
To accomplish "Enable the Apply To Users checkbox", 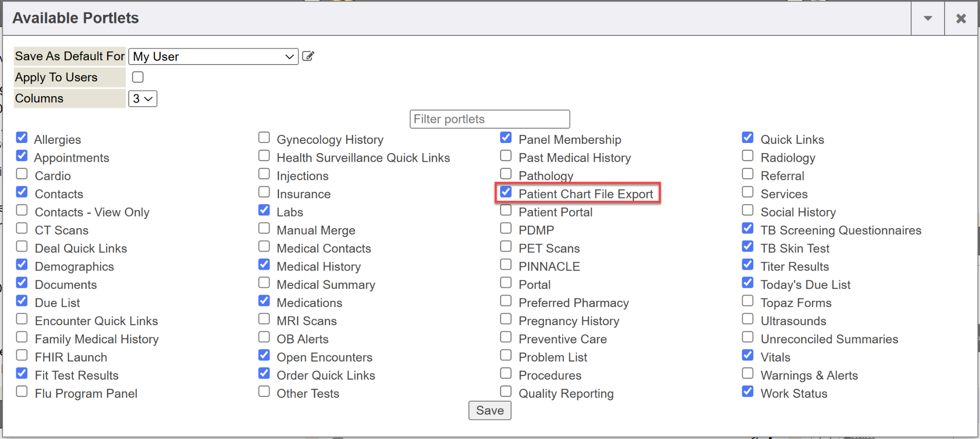I will pyautogui.click(x=138, y=77).
